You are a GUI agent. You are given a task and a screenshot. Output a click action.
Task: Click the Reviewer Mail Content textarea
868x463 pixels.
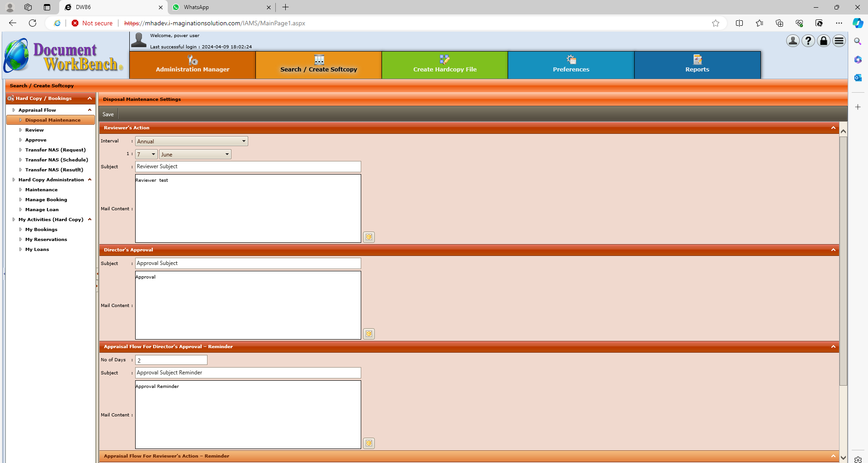[248, 208]
